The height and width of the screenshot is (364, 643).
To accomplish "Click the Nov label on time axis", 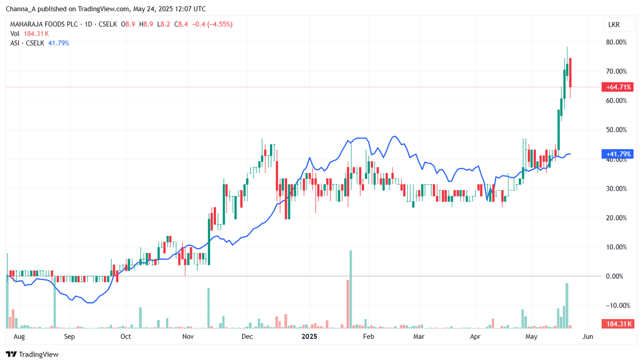I will pos(188,337).
